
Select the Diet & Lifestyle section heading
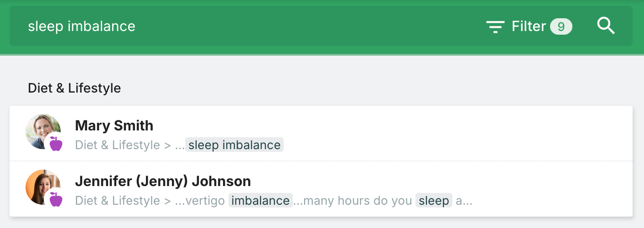pos(74,88)
